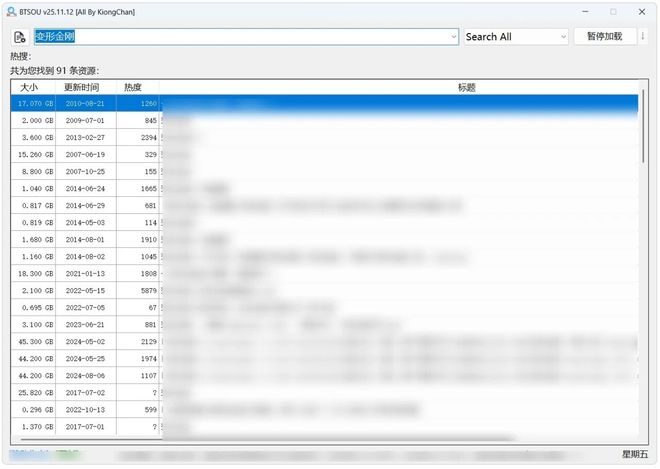
Task: Maximize the BTSOU window
Action: click(x=613, y=11)
